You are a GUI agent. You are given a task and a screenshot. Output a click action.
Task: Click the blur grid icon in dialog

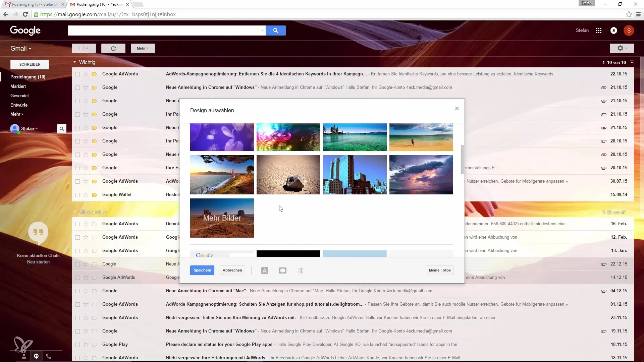click(301, 270)
